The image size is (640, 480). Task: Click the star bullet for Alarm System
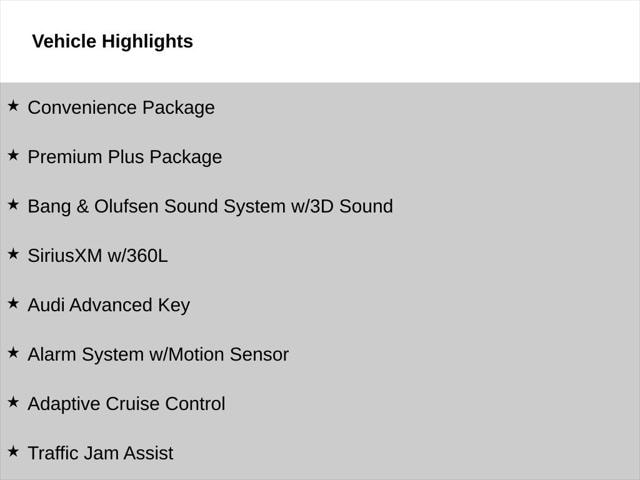(x=13, y=352)
